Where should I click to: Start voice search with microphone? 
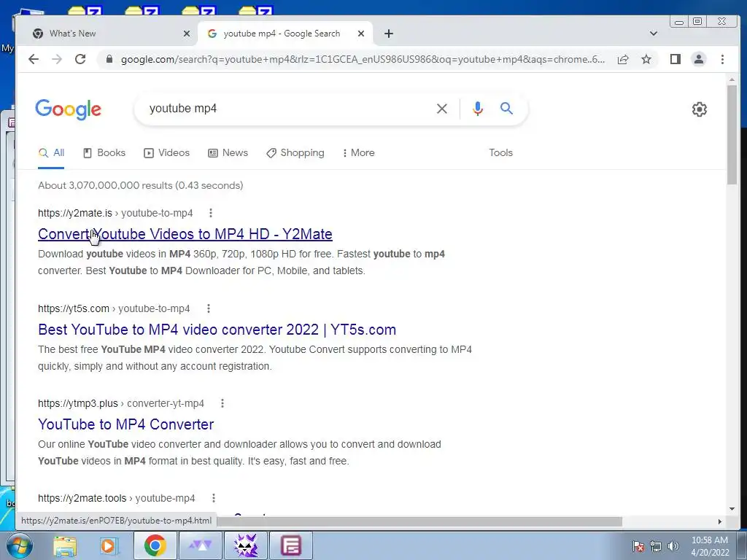click(x=477, y=109)
